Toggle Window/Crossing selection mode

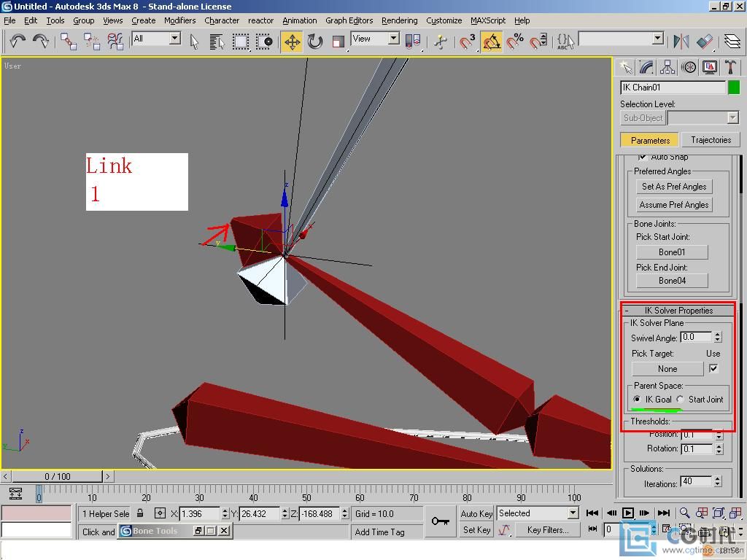tap(264, 42)
